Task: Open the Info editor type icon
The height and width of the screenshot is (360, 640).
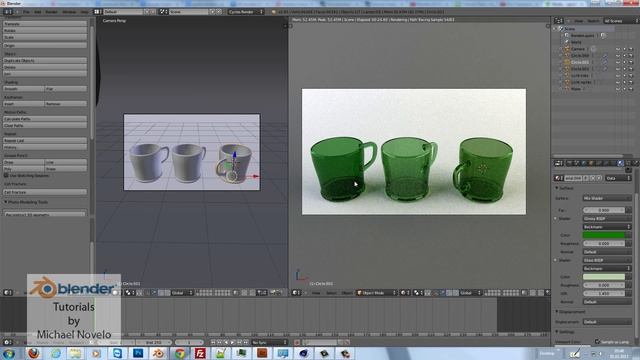Action: coord(8,12)
